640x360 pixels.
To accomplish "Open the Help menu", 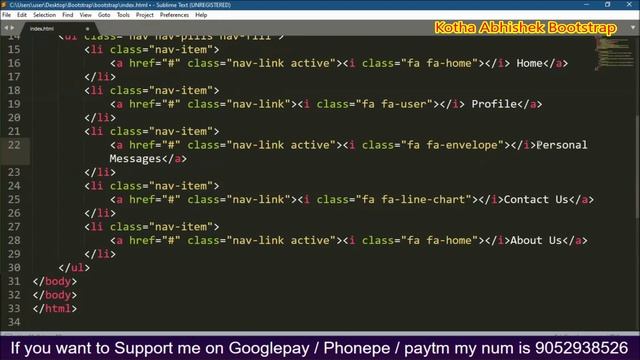I will point(201,15).
